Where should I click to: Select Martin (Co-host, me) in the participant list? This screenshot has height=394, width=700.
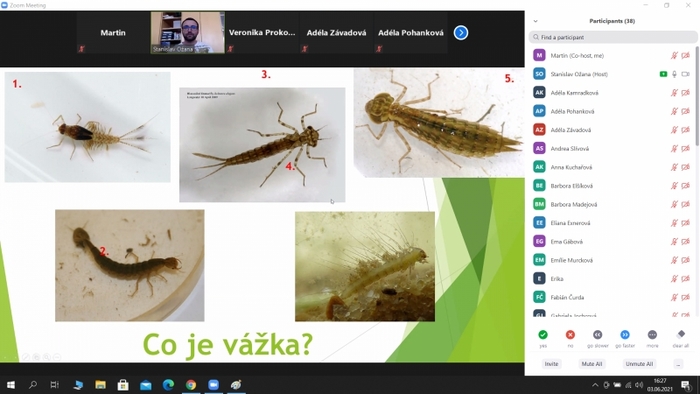pos(612,55)
